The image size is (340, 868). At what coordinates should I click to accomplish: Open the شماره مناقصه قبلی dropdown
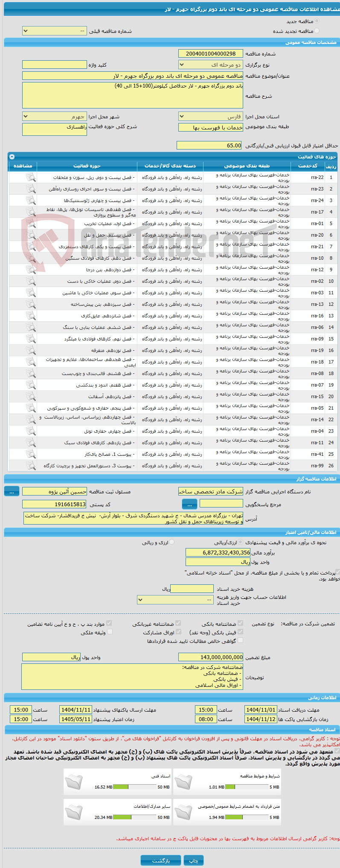click(x=54, y=31)
